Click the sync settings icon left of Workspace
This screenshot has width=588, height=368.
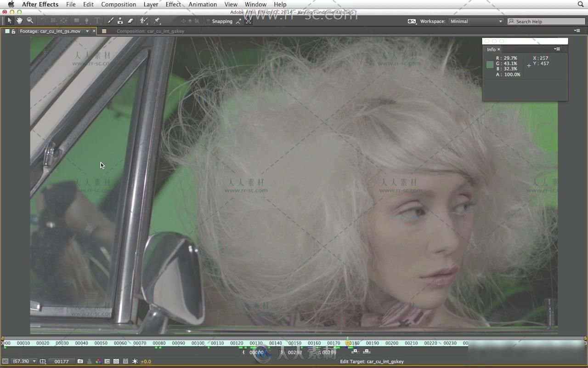[412, 21]
